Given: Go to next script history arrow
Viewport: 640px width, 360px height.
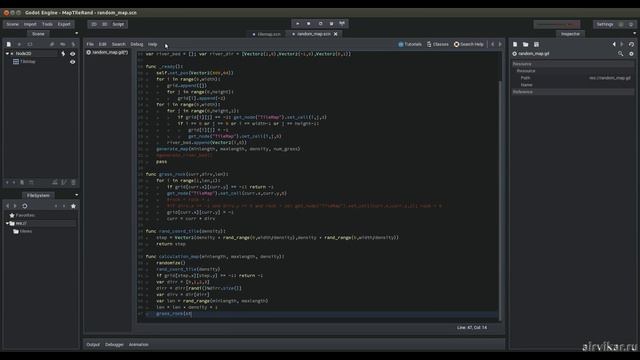Looking at the screenshot, I should 500,44.
